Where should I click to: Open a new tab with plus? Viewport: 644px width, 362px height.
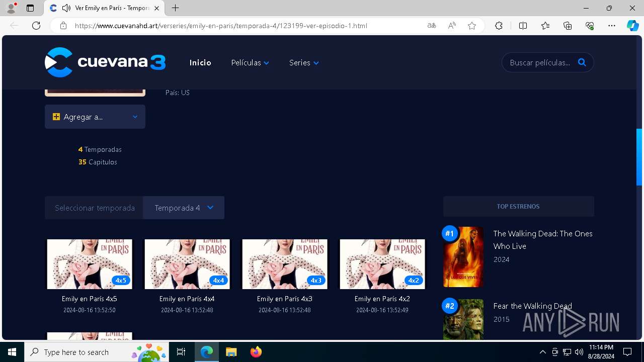[175, 8]
